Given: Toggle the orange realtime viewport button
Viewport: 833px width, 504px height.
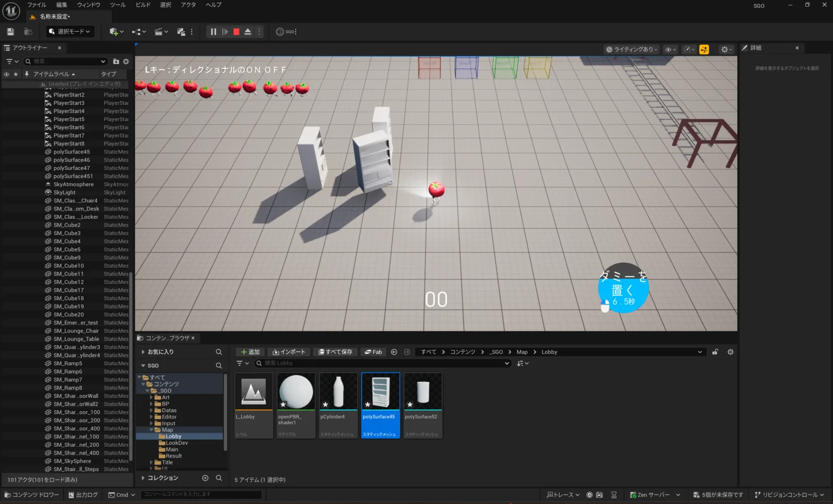Looking at the screenshot, I should point(704,49).
